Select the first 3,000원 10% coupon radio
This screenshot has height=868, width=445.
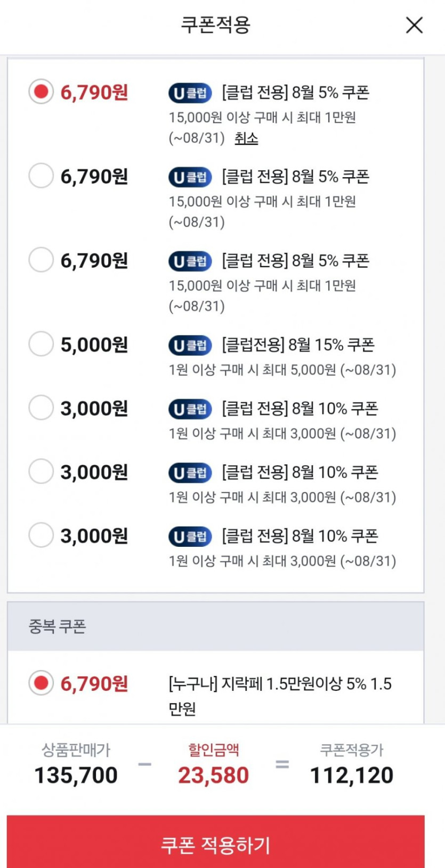(41, 408)
